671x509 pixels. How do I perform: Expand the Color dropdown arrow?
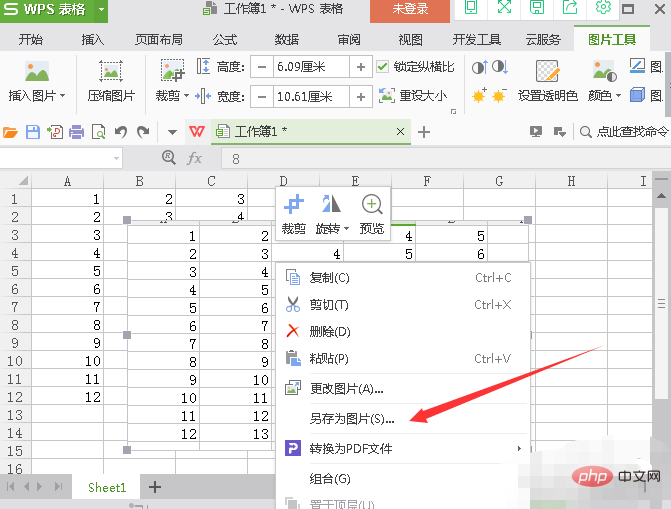click(618, 95)
